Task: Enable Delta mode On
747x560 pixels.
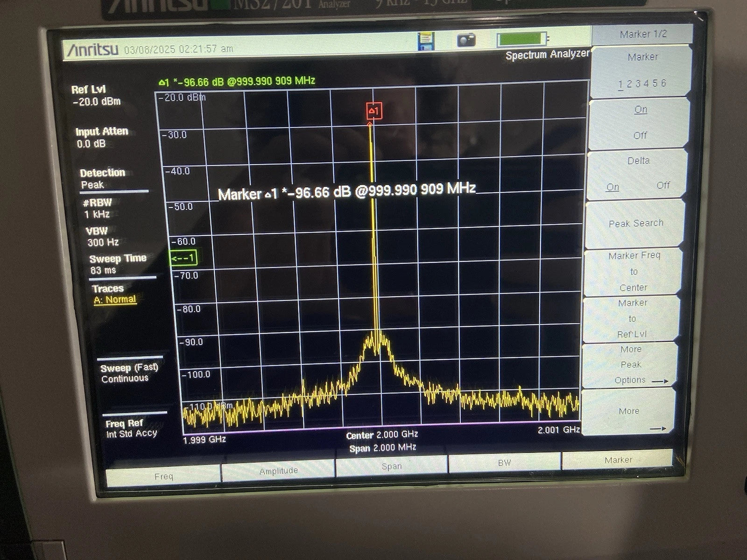Action: (613, 186)
